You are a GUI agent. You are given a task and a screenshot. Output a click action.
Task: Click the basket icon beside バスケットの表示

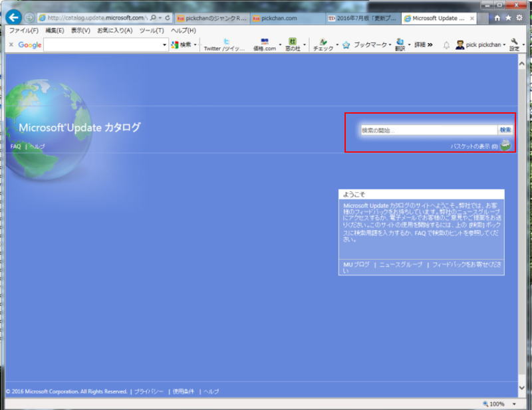(x=505, y=146)
